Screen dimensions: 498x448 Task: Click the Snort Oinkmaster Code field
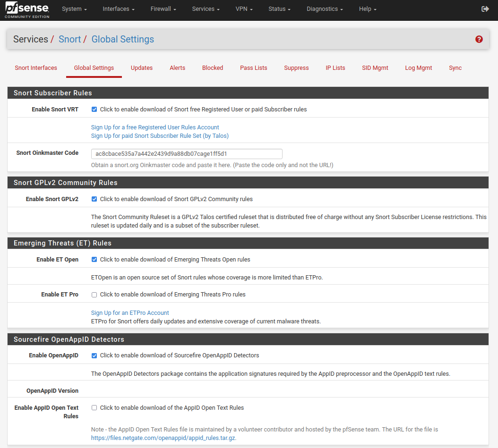(x=186, y=154)
